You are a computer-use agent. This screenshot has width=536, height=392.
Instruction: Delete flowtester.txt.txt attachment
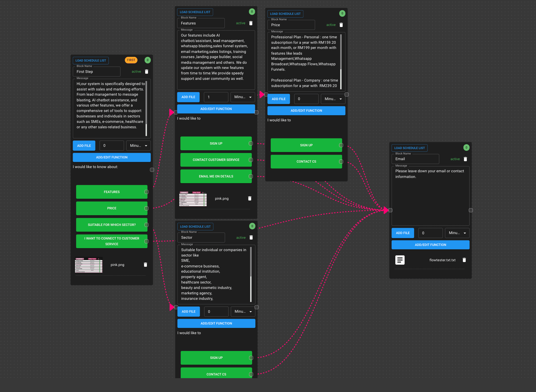[464, 260]
